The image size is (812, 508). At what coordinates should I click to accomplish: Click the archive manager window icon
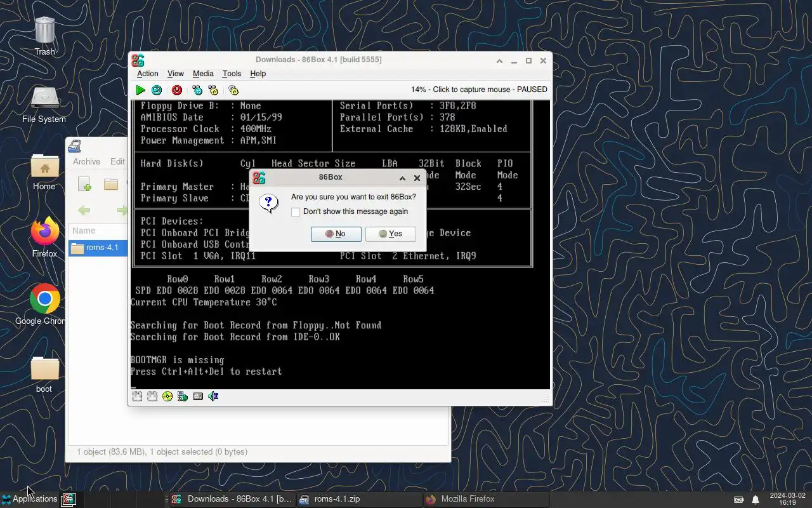point(75,146)
